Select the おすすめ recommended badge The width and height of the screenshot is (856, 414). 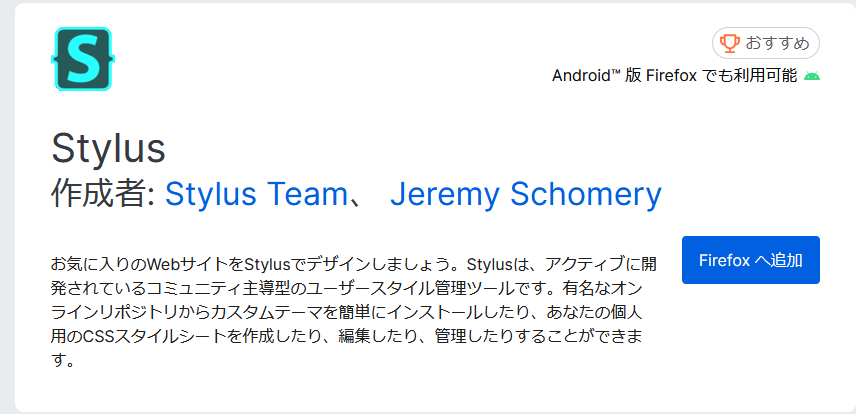coord(765,43)
